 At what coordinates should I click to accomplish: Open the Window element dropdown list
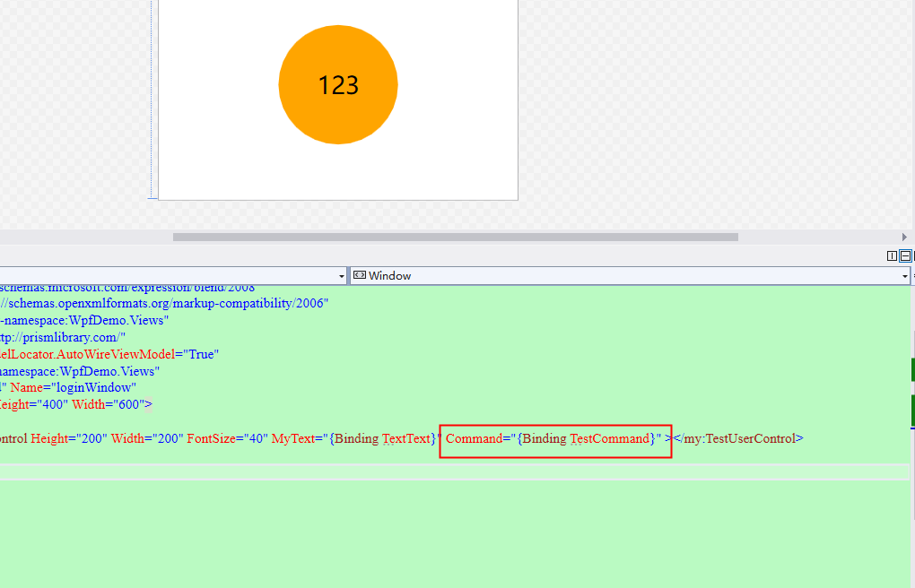905,275
